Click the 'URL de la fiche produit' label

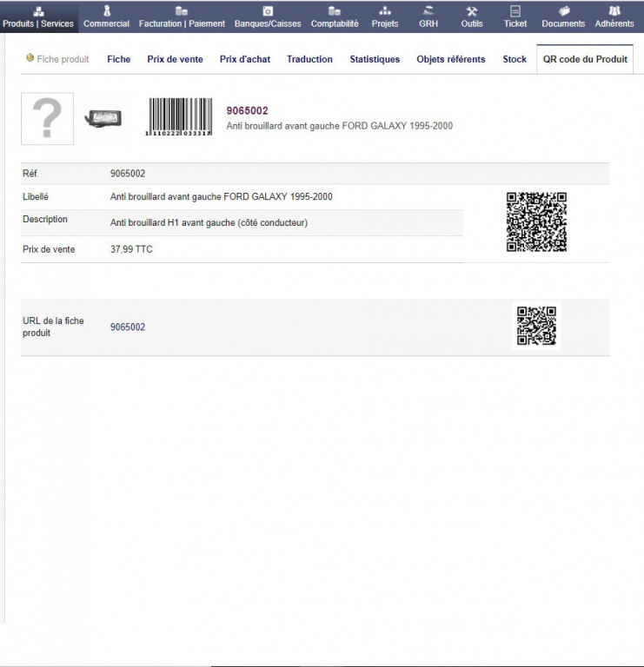(53, 327)
